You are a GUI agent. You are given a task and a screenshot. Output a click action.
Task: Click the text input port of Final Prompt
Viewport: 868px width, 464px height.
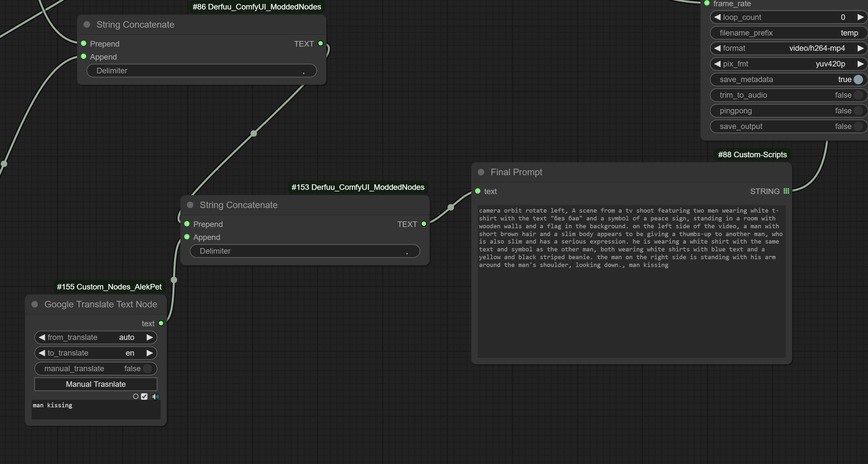pos(477,191)
